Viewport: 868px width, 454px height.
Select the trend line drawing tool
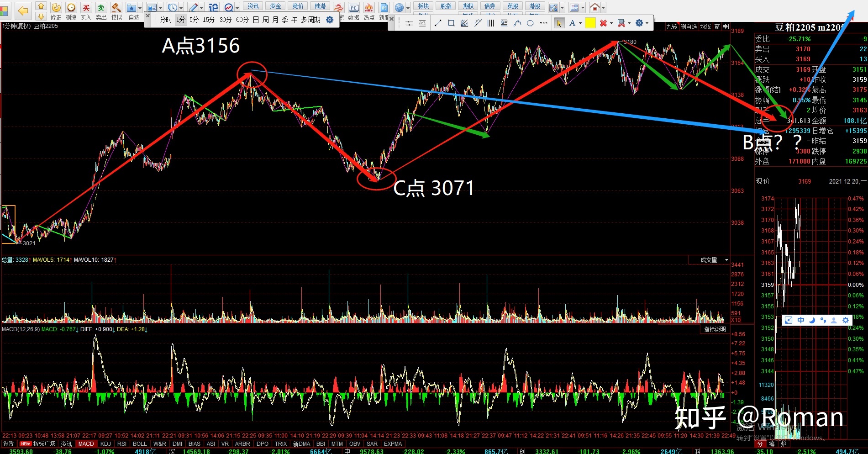tap(438, 23)
